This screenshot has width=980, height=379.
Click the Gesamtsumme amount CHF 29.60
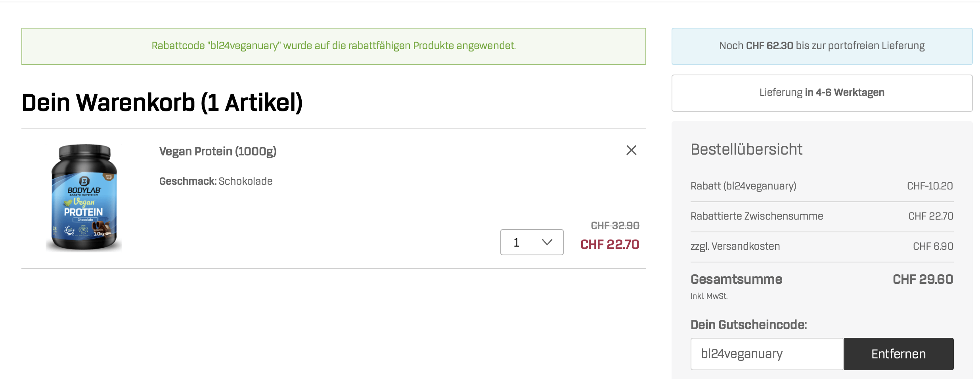923,279
